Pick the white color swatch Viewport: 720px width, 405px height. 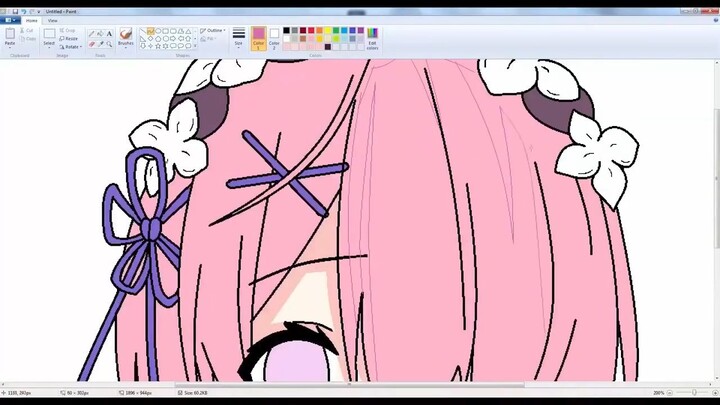[x=286, y=39]
